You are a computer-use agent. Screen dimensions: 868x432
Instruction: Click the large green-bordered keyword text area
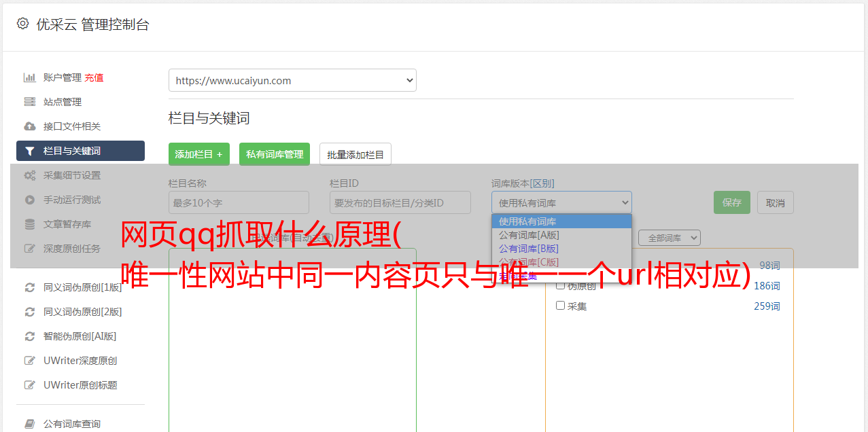tap(292, 340)
